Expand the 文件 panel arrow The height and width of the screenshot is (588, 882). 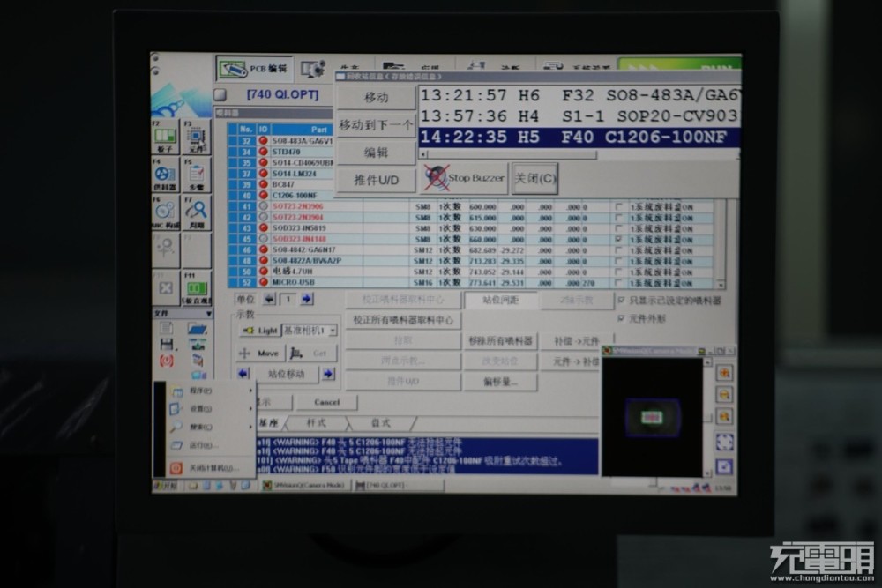click(x=209, y=314)
